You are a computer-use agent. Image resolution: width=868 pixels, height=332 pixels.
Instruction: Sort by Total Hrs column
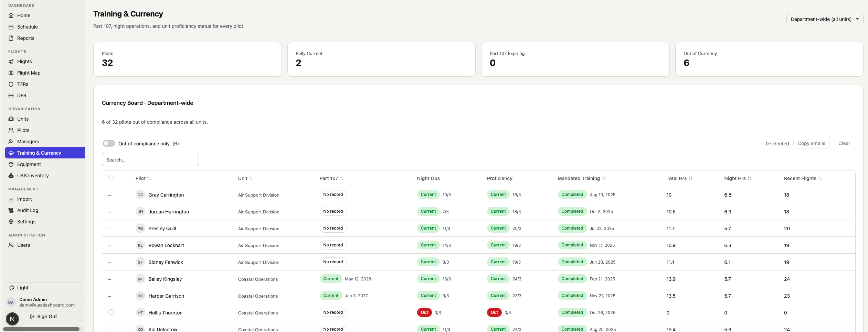coord(679,178)
